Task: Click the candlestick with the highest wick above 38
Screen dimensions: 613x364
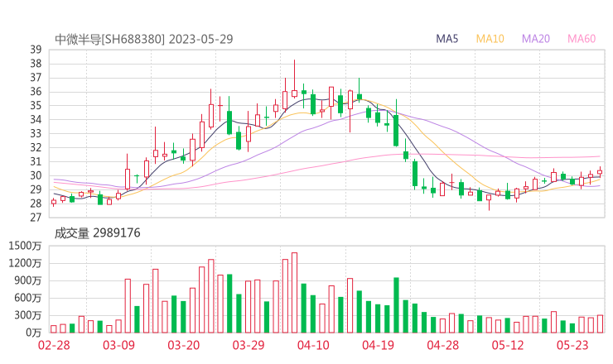Action: coord(294,79)
